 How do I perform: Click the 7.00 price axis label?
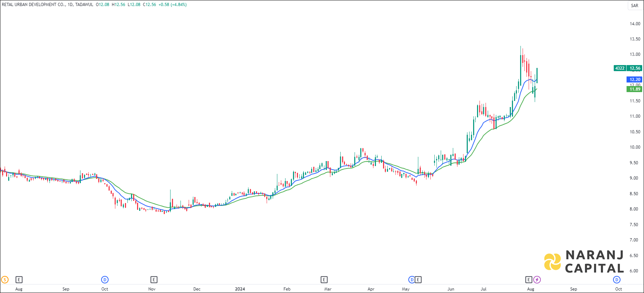pos(634,240)
